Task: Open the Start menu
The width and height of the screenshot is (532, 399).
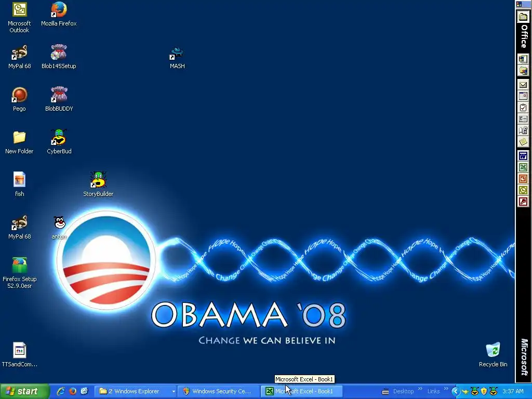Action: [x=24, y=391]
